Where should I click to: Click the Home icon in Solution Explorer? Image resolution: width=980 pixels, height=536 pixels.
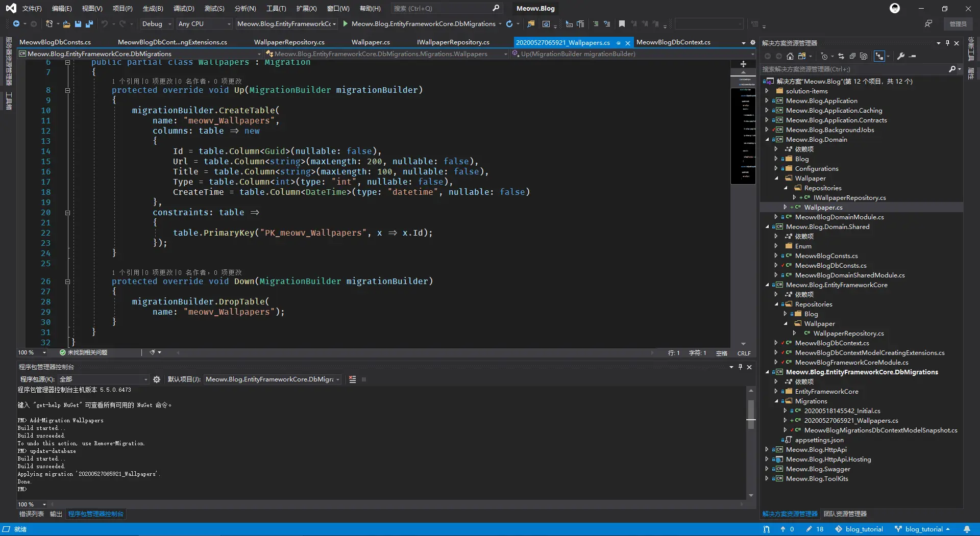pos(790,56)
